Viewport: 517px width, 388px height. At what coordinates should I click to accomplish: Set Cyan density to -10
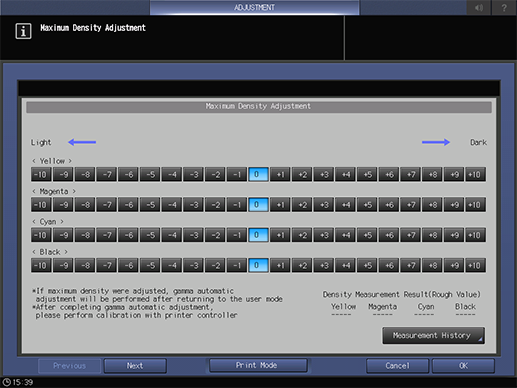click(x=41, y=235)
